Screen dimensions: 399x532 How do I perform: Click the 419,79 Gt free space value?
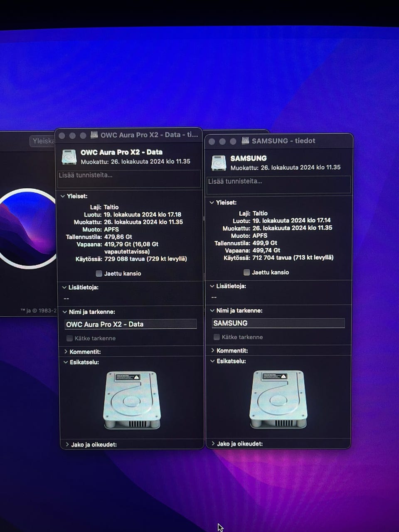[x=131, y=248]
